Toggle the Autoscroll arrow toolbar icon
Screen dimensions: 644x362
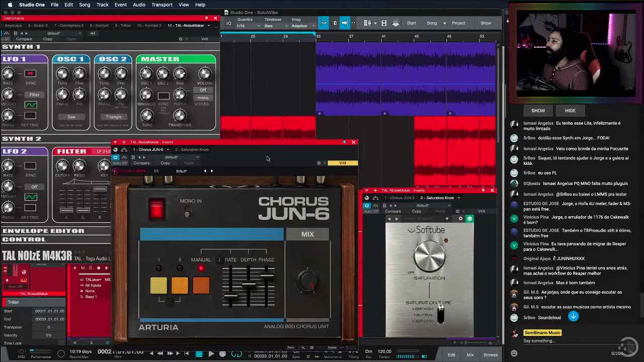(x=344, y=23)
